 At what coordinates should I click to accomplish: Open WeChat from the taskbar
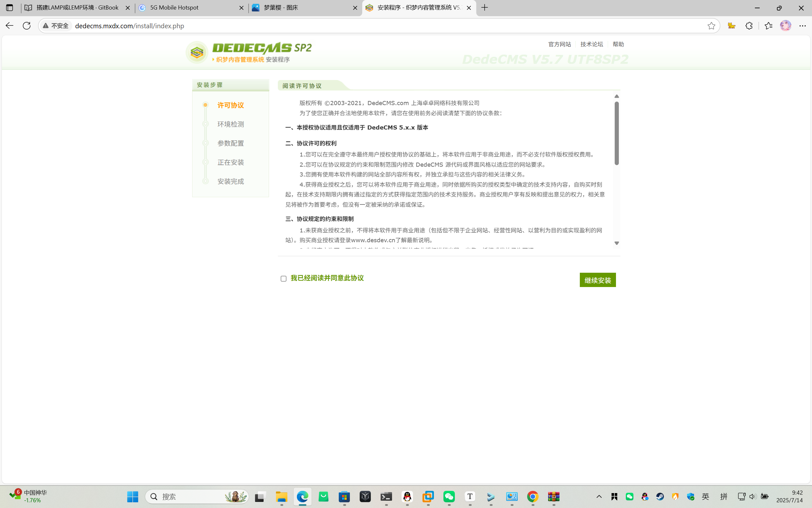coord(449,497)
